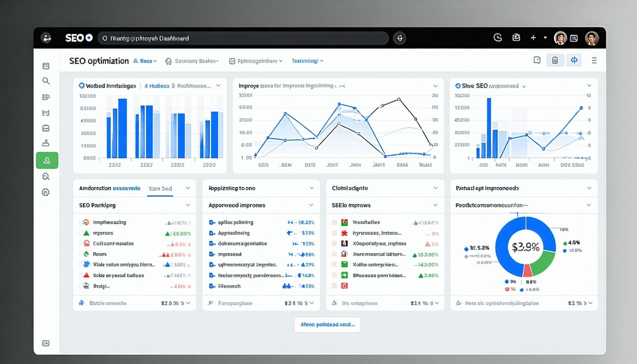Click the clock history icon in top bar
The height and width of the screenshot is (364, 637).
coord(498,38)
